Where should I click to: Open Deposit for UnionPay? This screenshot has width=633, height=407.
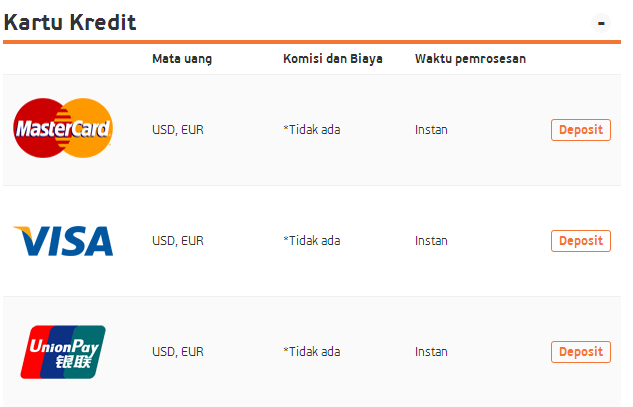click(581, 352)
